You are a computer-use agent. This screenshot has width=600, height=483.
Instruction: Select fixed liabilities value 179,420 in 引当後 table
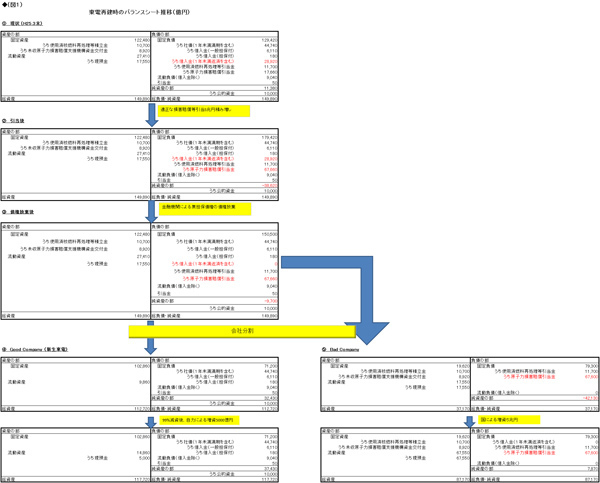[269, 137]
